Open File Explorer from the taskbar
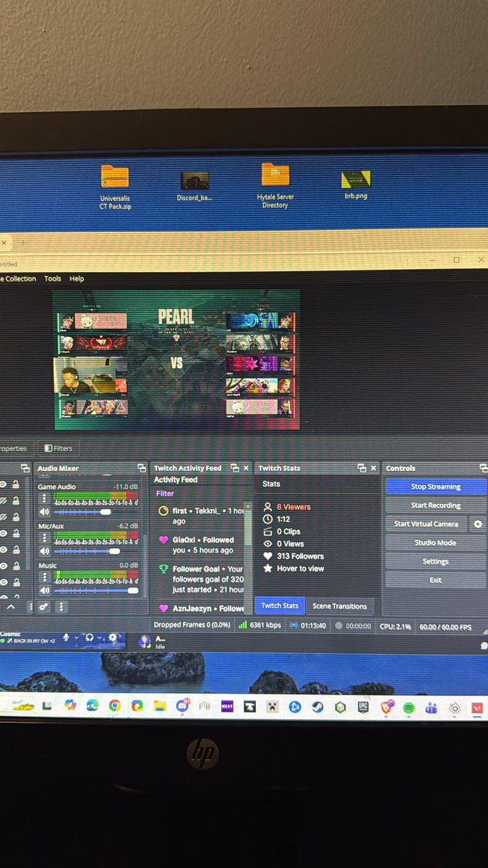This screenshot has height=868, width=488. click(x=160, y=705)
